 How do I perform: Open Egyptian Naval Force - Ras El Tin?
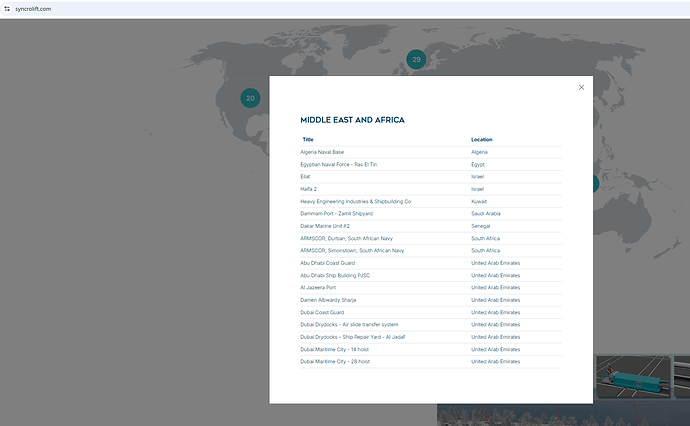coord(338,164)
